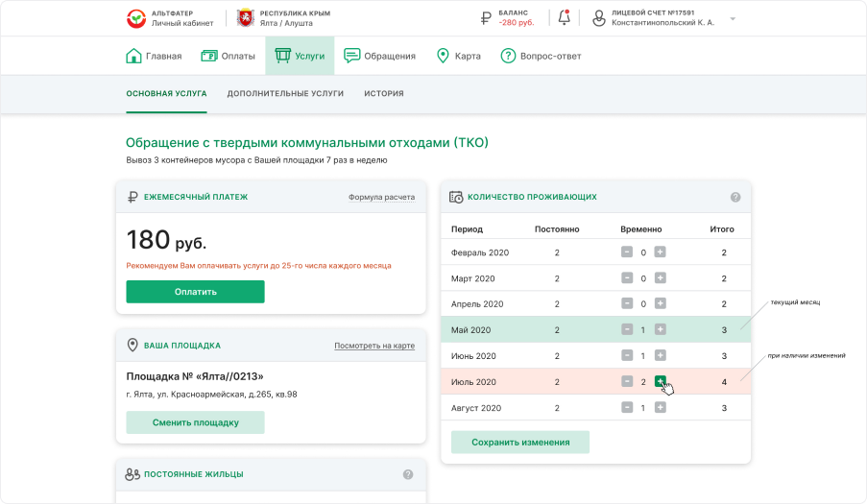Image resolution: width=867 pixels, height=504 pixels.
Task: Decrease temporary residents for Июнь 2020
Action: point(626,355)
